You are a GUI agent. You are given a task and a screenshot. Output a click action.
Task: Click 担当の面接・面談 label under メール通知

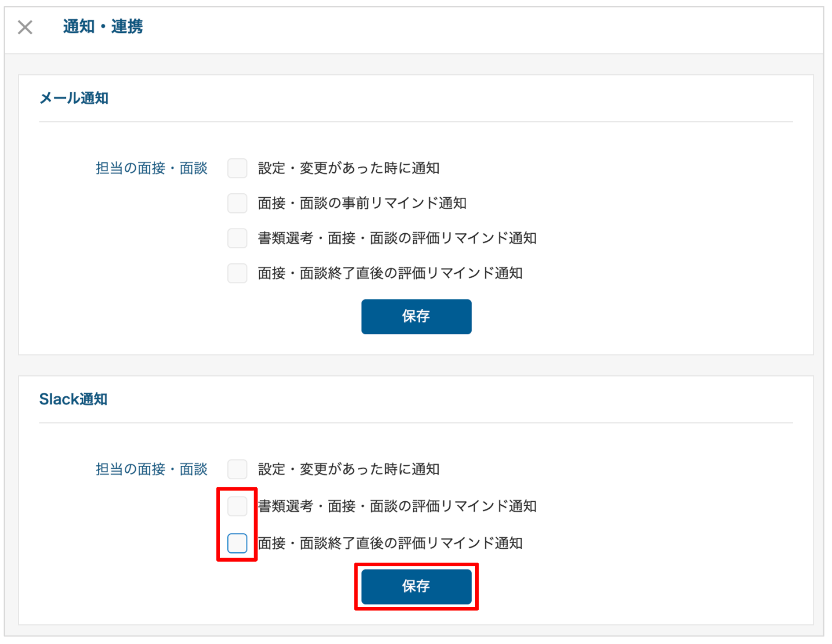151,168
